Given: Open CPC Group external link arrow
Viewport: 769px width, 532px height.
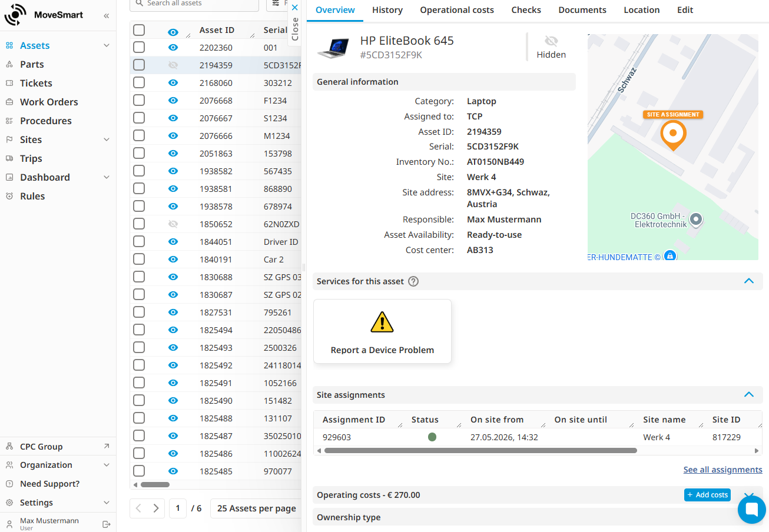Looking at the screenshot, I should click(x=107, y=446).
